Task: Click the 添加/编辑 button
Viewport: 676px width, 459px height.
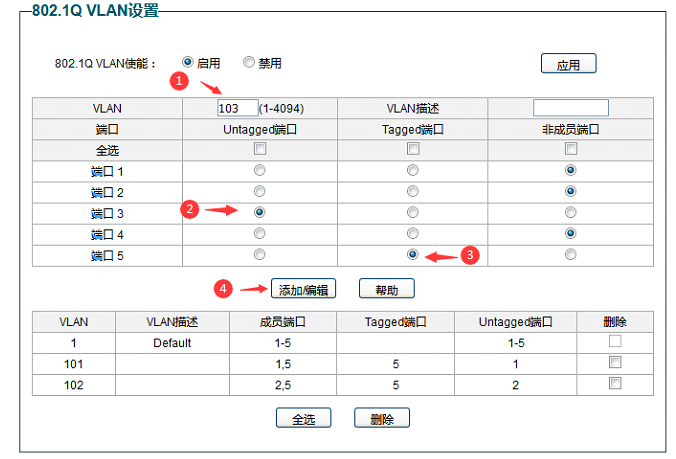Action: pos(303,289)
